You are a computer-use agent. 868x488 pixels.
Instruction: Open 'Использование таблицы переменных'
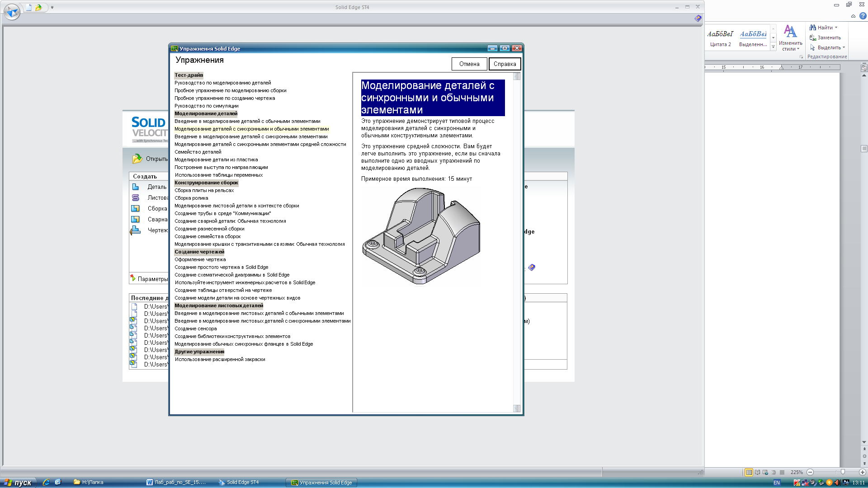coord(219,175)
